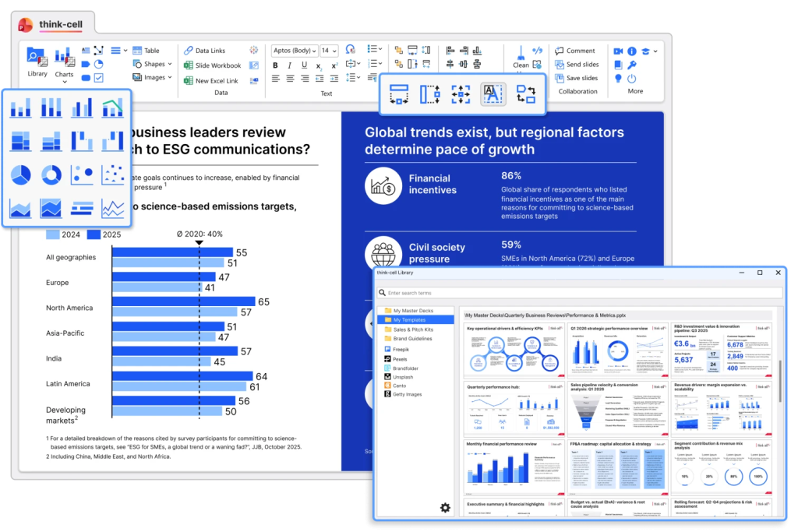Click the lightbulb icon in More group
This screenshot has width=798, height=532.
pos(618,79)
